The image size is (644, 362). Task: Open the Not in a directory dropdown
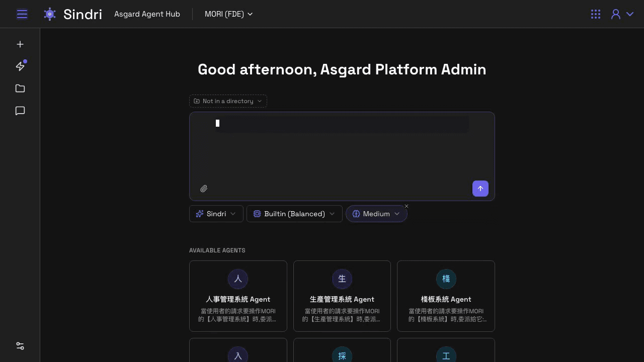(x=228, y=101)
